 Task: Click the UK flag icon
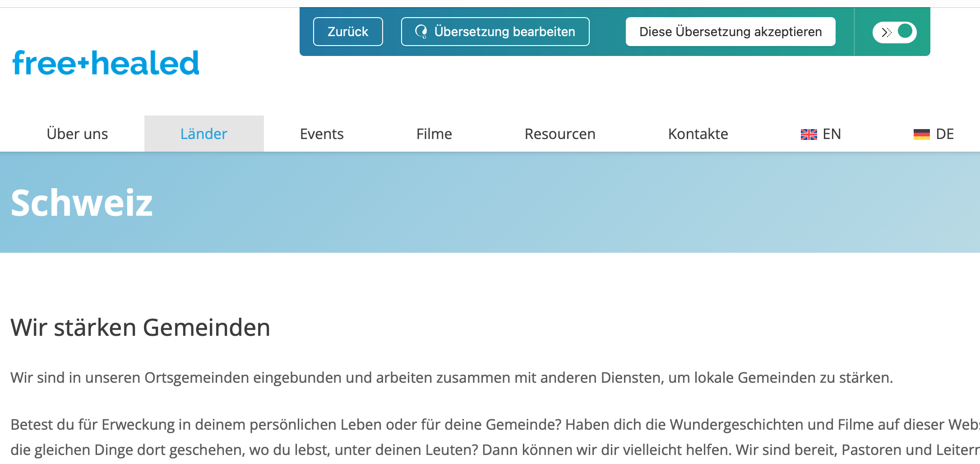809,134
